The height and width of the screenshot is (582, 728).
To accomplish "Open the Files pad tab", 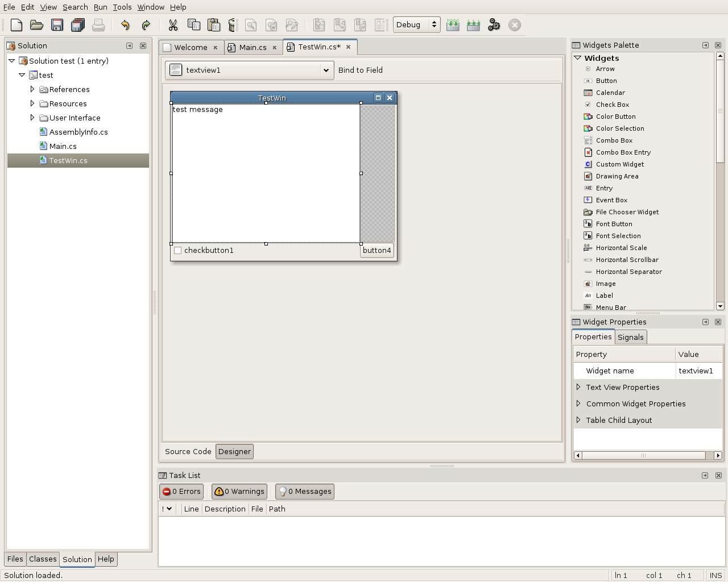I will tap(15, 559).
